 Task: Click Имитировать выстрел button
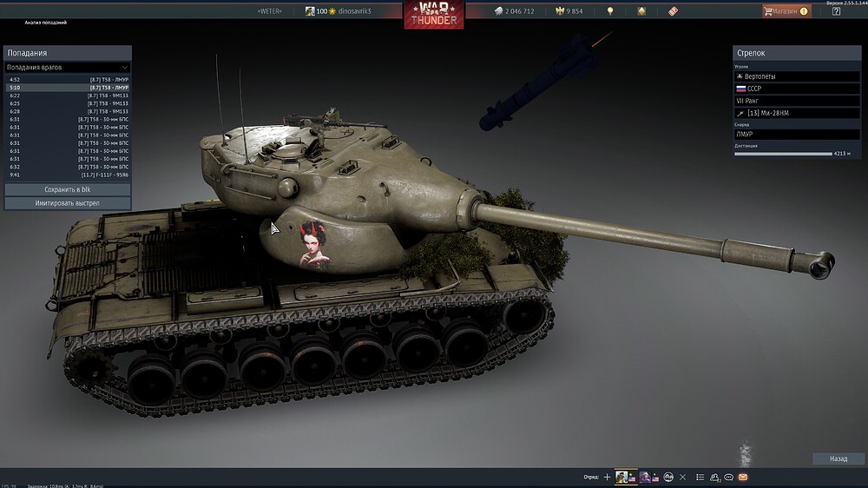[68, 203]
